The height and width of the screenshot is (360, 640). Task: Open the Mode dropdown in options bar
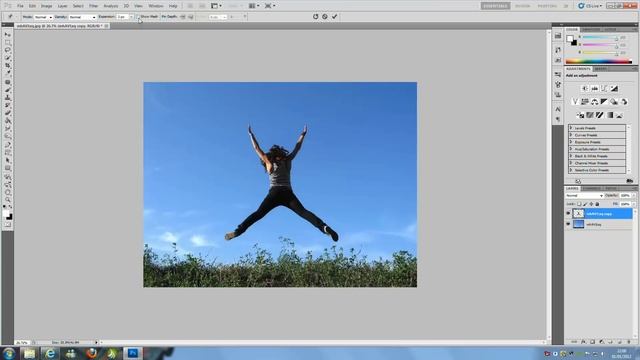click(x=43, y=17)
